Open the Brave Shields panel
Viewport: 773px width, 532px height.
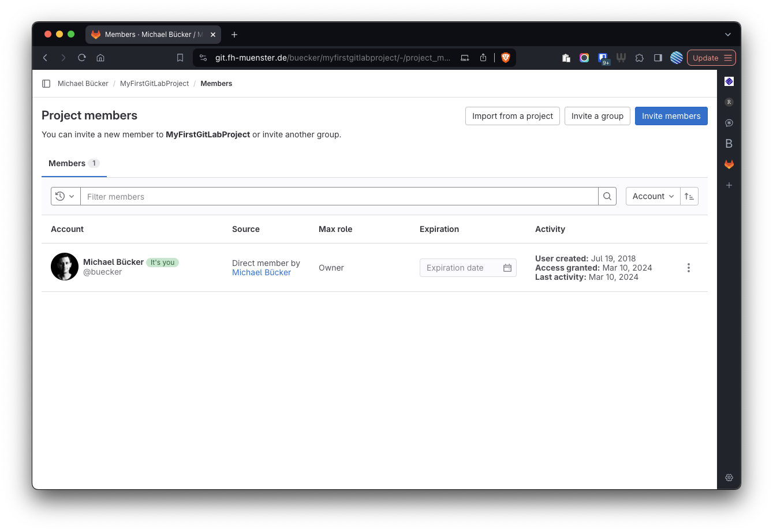[506, 58]
